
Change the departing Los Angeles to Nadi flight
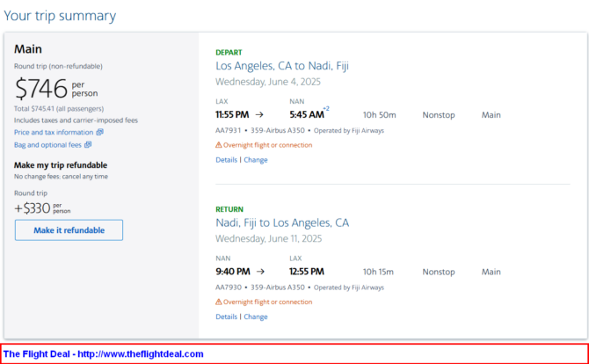click(256, 160)
